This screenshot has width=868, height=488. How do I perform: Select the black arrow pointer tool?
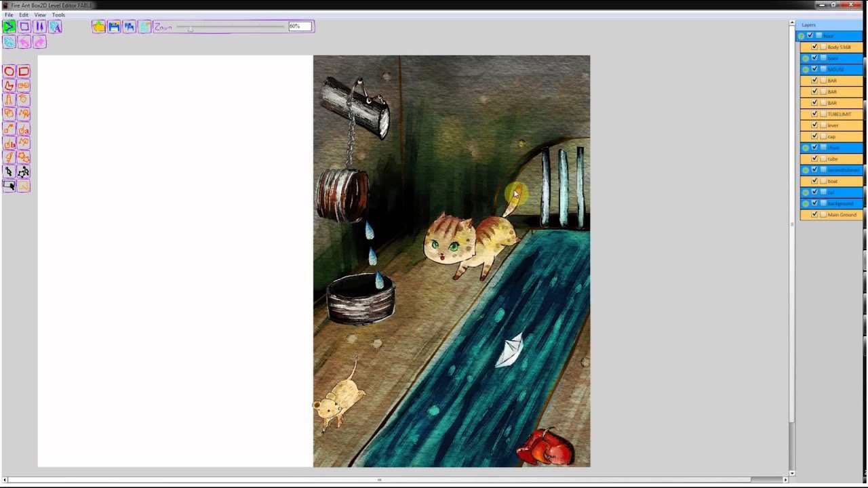(9, 171)
